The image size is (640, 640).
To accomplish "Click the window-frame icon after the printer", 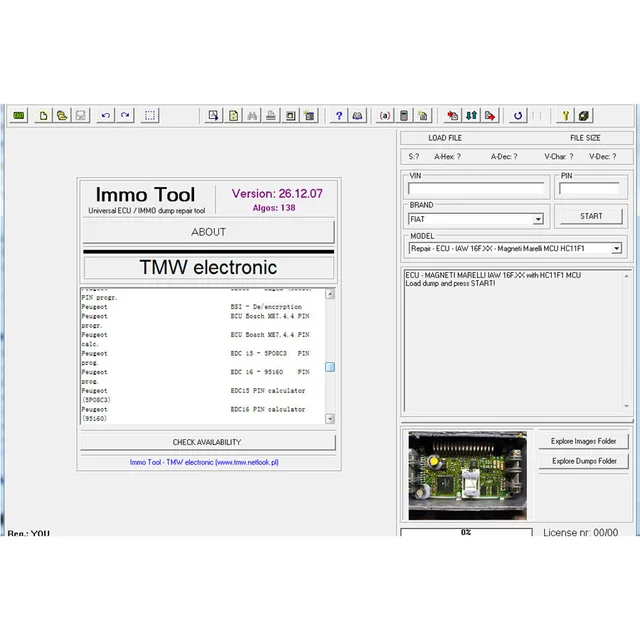I will pos(290,116).
